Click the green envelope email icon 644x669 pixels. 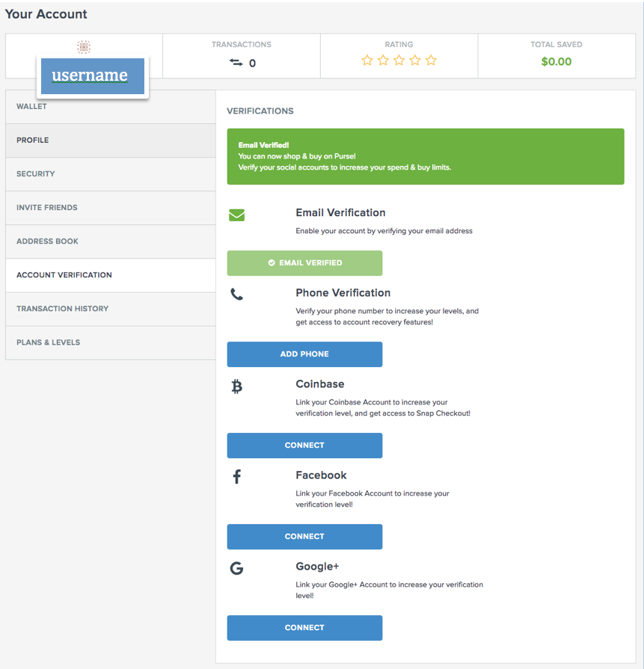(x=236, y=215)
